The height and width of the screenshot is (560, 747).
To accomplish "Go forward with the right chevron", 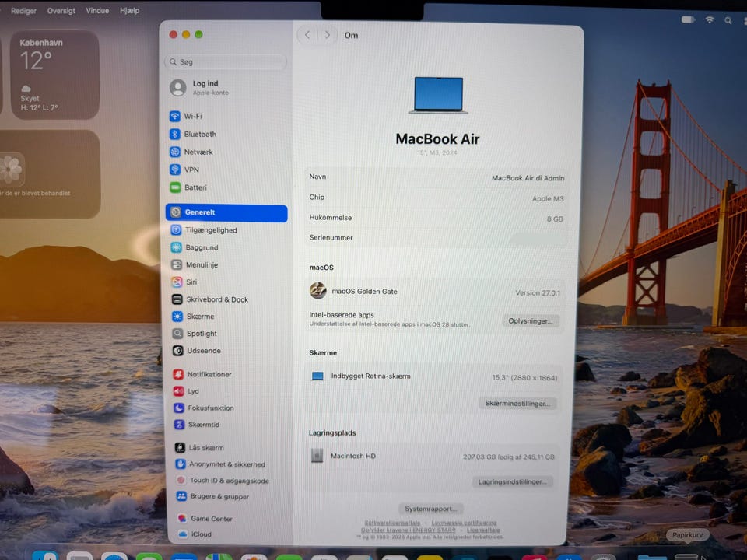I will tap(328, 35).
